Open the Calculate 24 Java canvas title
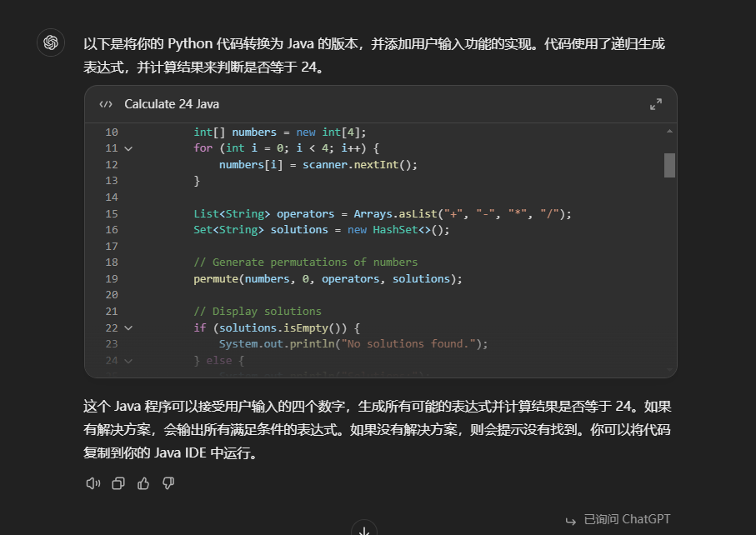The image size is (756, 535). coord(172,104)
